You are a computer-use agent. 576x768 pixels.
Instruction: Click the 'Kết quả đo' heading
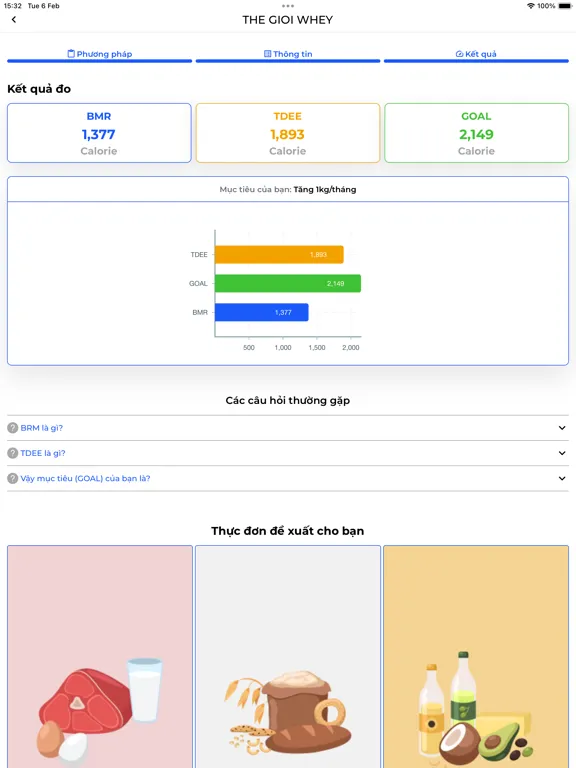point(39,89)
